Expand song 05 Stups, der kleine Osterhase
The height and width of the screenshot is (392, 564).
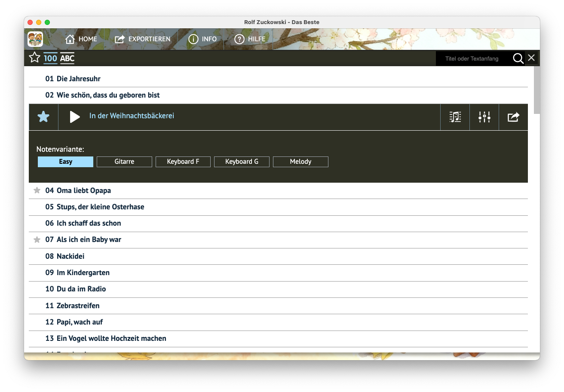point(101,207)
